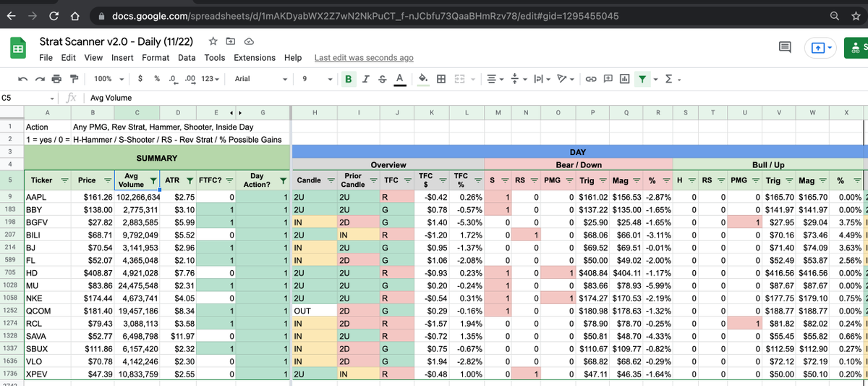Format as currency with dollar icon
This screenshot has width=868, height=386.
[x=140, y=79]
